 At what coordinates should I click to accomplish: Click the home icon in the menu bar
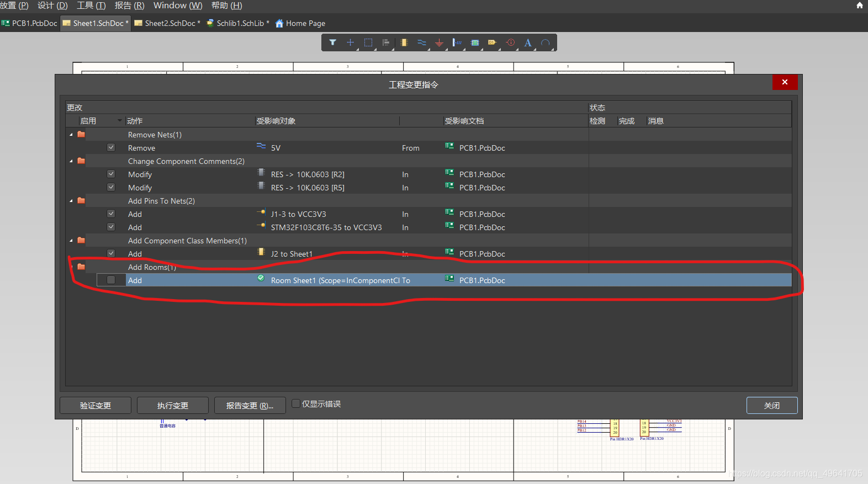point(859,5)
